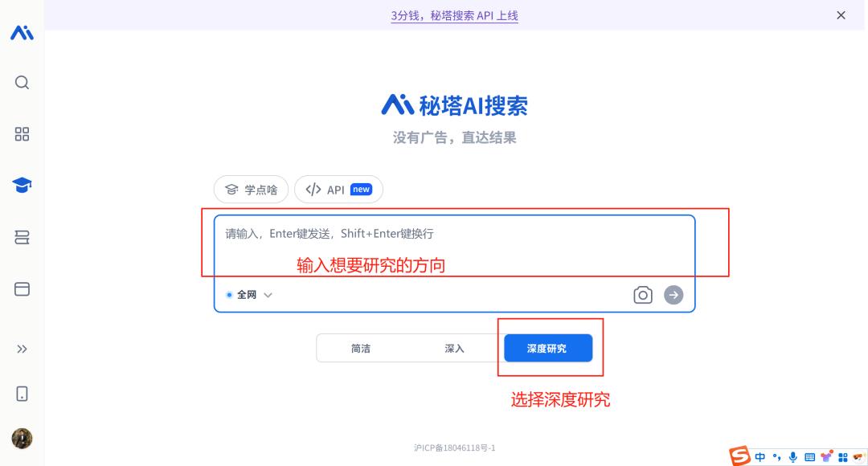The image size is (868, 466).
Task: Click the arrow send button
Action: 674,295
